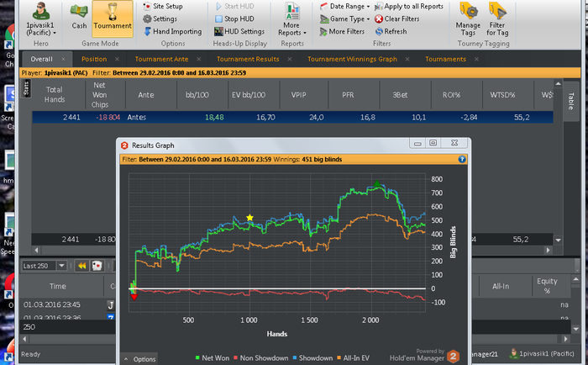Image resolution: width=588 pixels, height=365 pixels.
Task: Open Results Graph help icon
Action: click(462, 159)
